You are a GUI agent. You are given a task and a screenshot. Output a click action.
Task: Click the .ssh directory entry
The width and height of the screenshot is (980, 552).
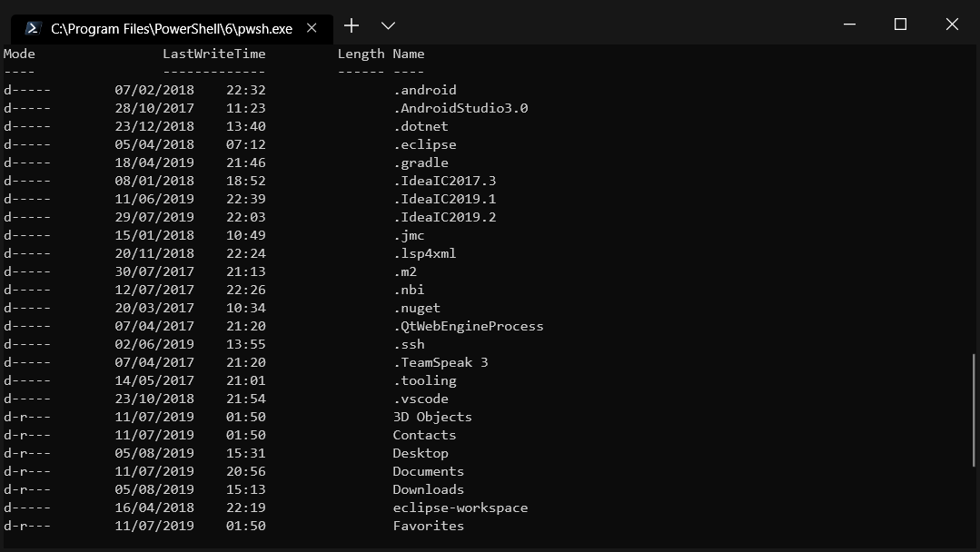coord(410,344)
